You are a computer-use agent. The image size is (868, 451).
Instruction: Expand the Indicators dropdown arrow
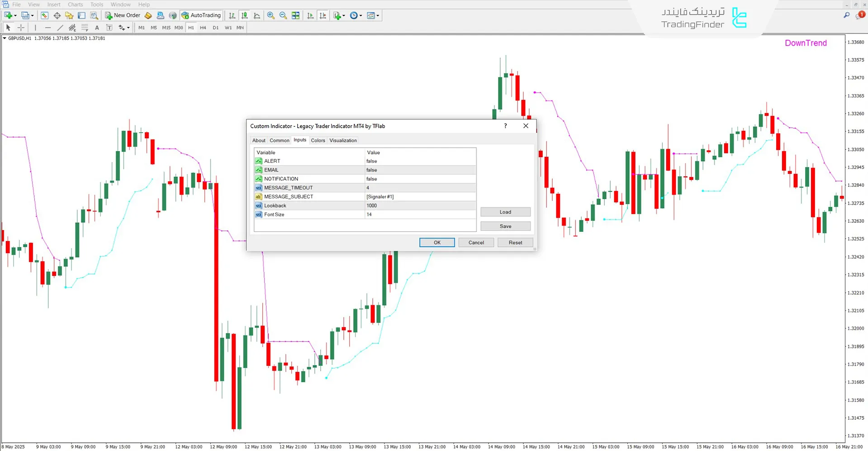point(344,15)
